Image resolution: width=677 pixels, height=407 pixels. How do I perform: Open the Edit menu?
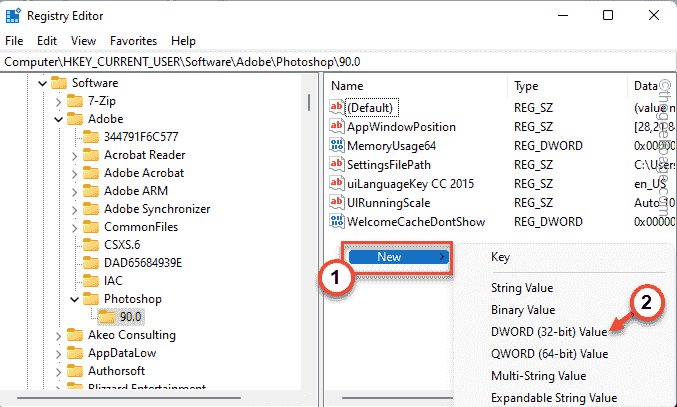pyautogui.click(x=46, y=41)
